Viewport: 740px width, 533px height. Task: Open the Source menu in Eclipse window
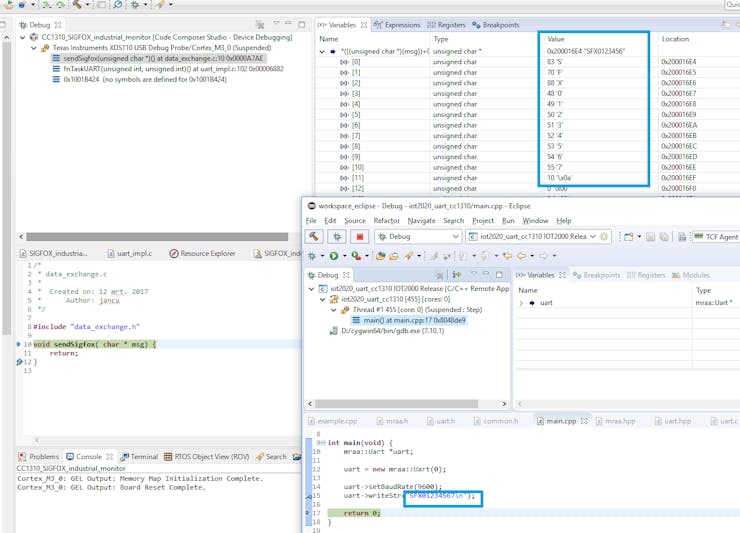point(355,220)
